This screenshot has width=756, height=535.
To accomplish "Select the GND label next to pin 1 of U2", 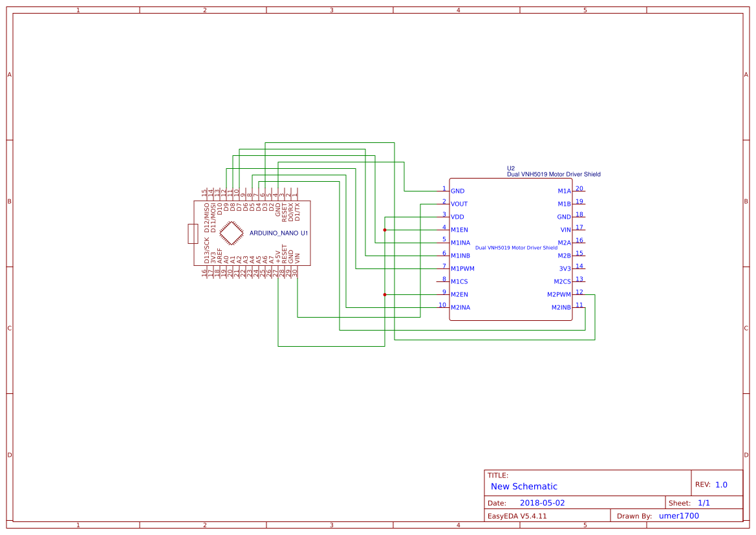I will [x=458, y=191].
